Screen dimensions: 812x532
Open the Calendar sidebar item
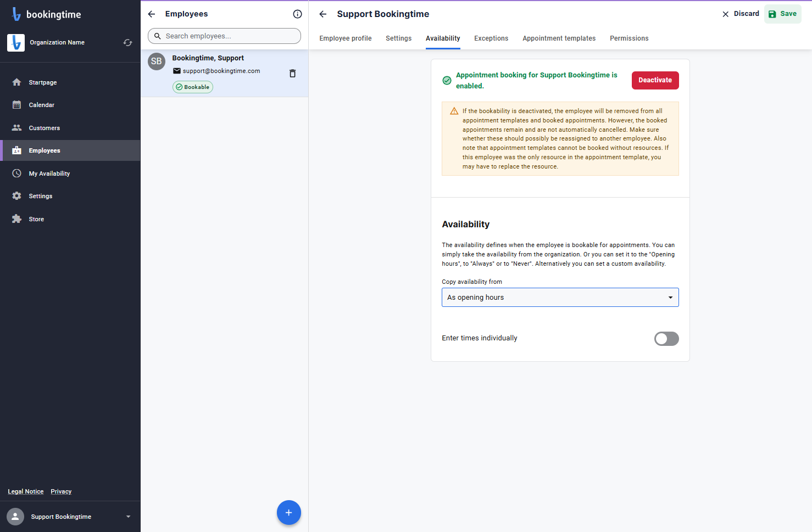[x=70, y=105]
